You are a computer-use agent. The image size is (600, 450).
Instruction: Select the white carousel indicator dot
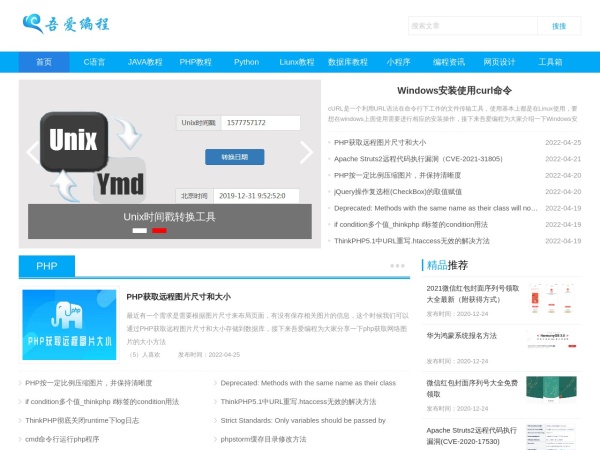tap(140, 230)
